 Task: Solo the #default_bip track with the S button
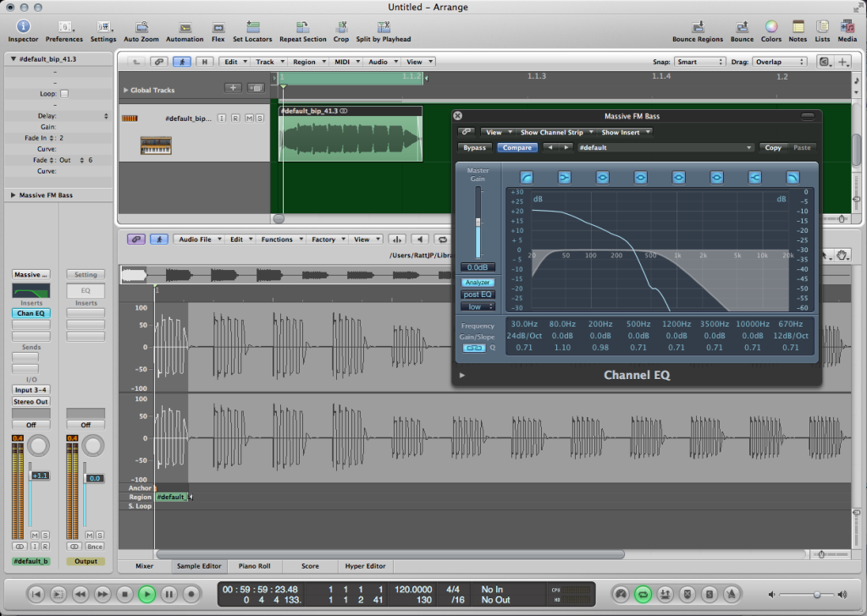tap(259, 118)
